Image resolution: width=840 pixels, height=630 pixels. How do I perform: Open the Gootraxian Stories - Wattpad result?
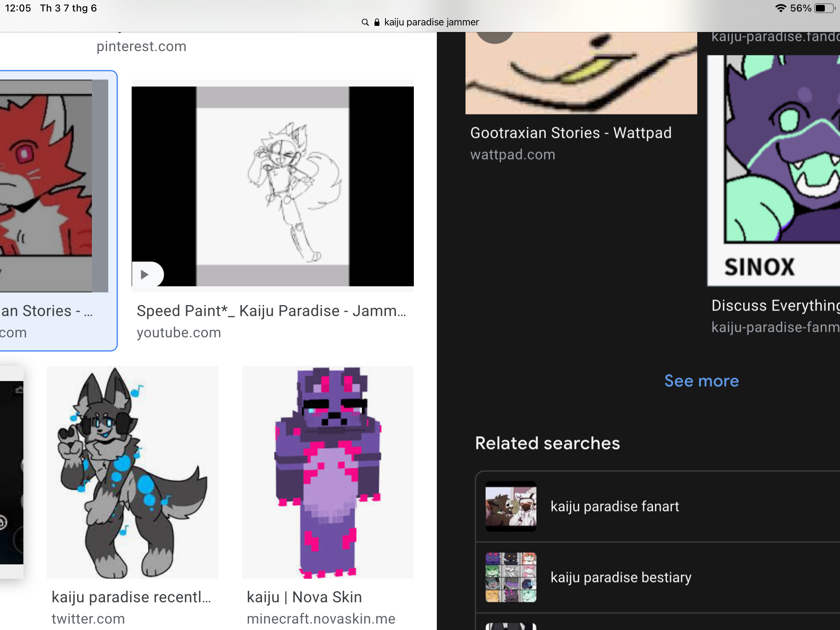tap(571, 132)
